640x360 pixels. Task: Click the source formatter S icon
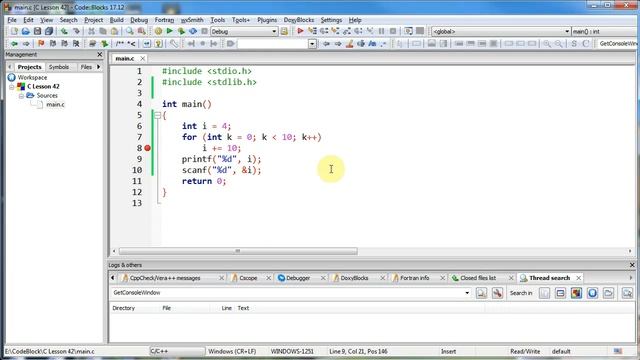tap(574, 43)
